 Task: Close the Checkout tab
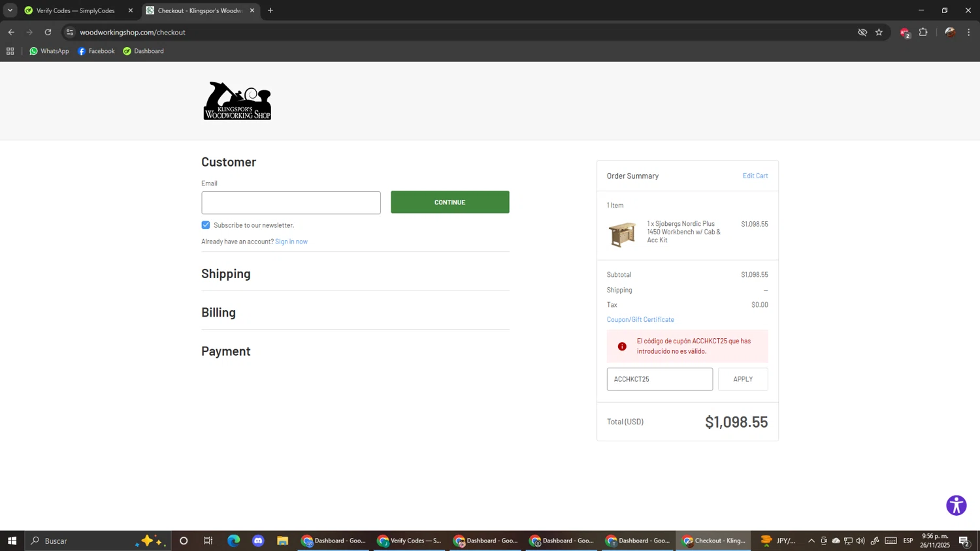click(252, 10)
